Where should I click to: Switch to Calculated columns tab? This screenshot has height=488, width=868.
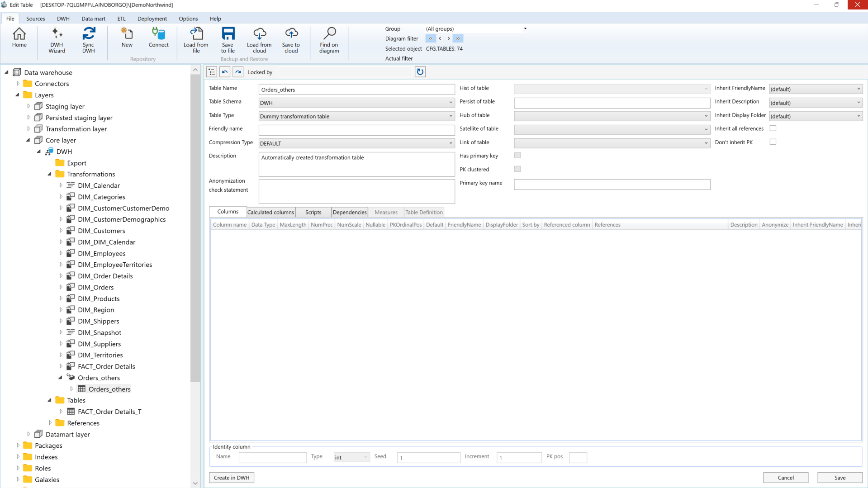270,212
